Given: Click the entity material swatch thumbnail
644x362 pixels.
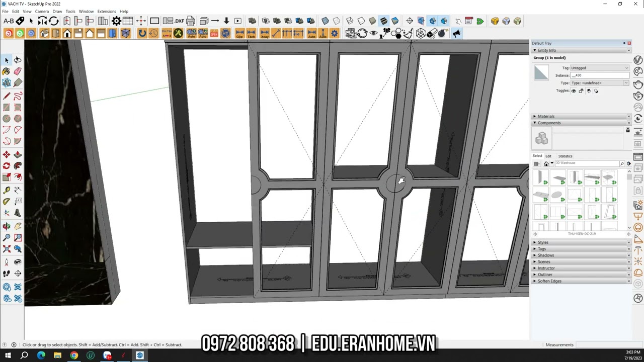Looking at the screenshot, I should click(541, 73).
